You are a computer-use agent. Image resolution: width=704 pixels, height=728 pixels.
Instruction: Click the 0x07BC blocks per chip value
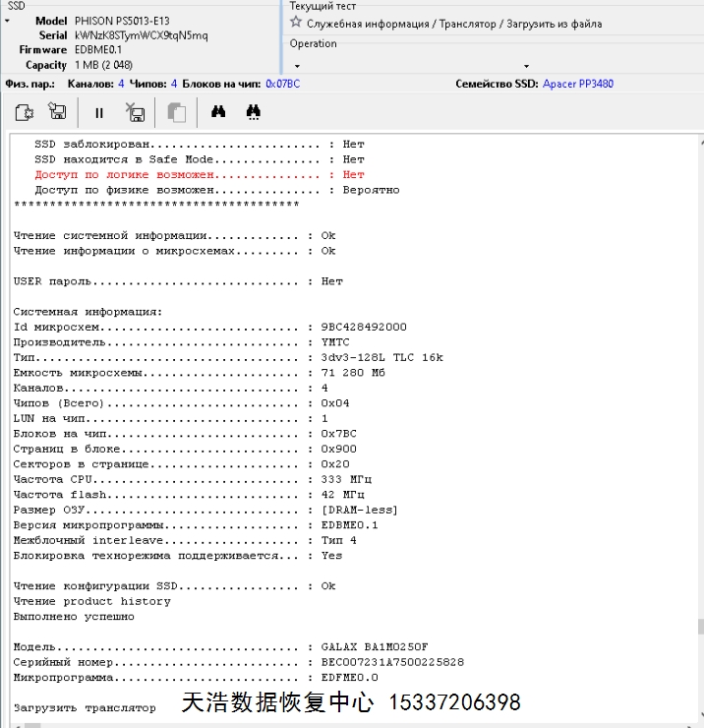[282, 84]
